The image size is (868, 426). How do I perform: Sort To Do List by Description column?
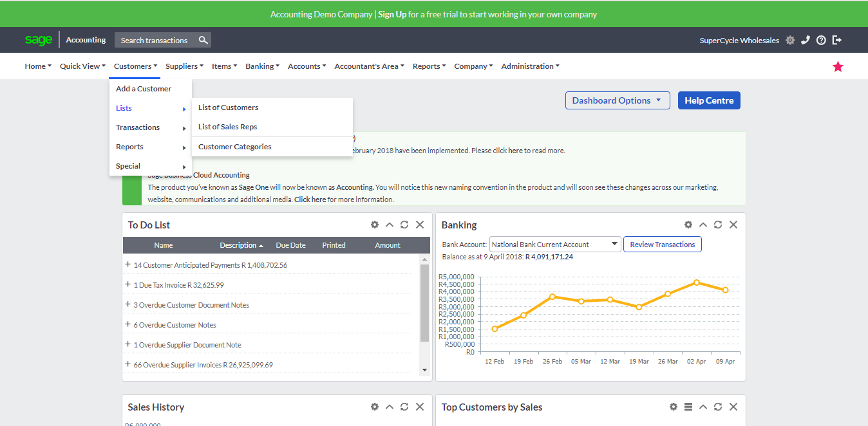pos(241,245)
